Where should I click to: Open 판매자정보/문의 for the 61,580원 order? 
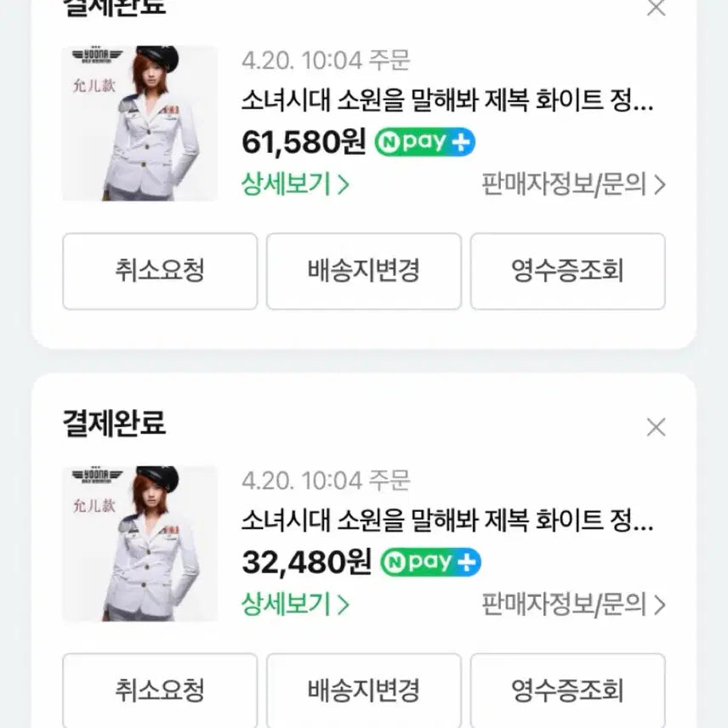click(572, 185)
